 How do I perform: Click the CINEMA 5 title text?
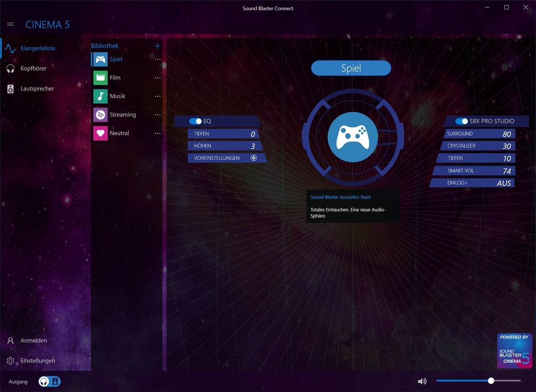(x=47, y=25)
